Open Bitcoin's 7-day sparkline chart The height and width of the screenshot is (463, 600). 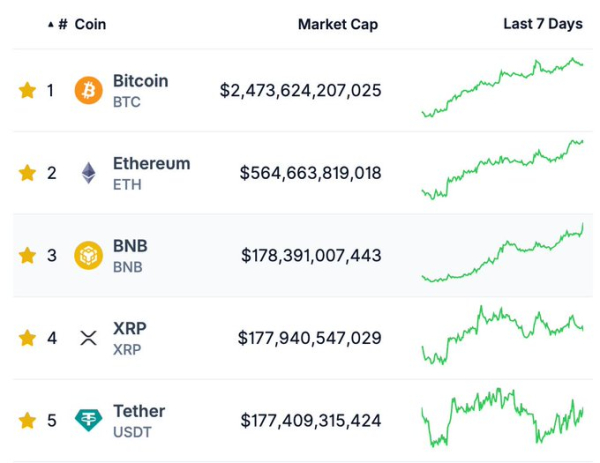(502, 88)
